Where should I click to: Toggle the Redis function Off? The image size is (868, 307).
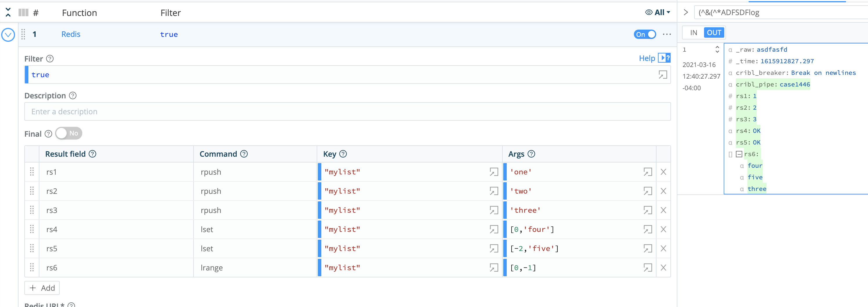(x=645, y=34)
